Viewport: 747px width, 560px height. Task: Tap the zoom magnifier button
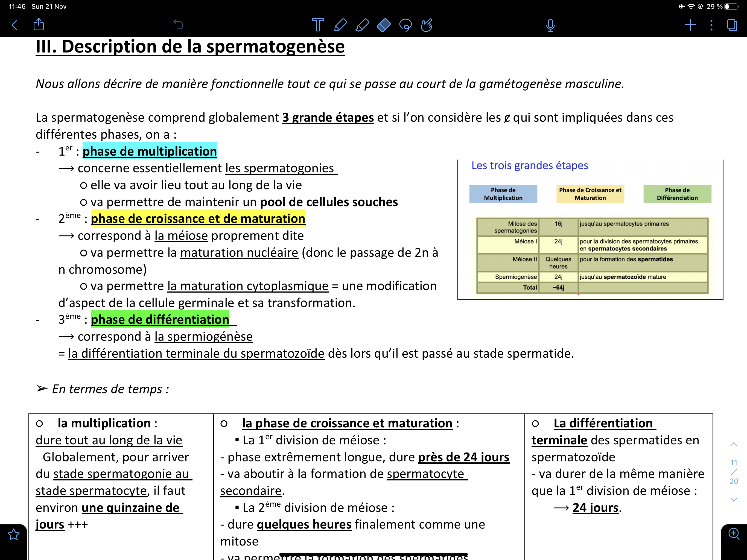(734, 534)
